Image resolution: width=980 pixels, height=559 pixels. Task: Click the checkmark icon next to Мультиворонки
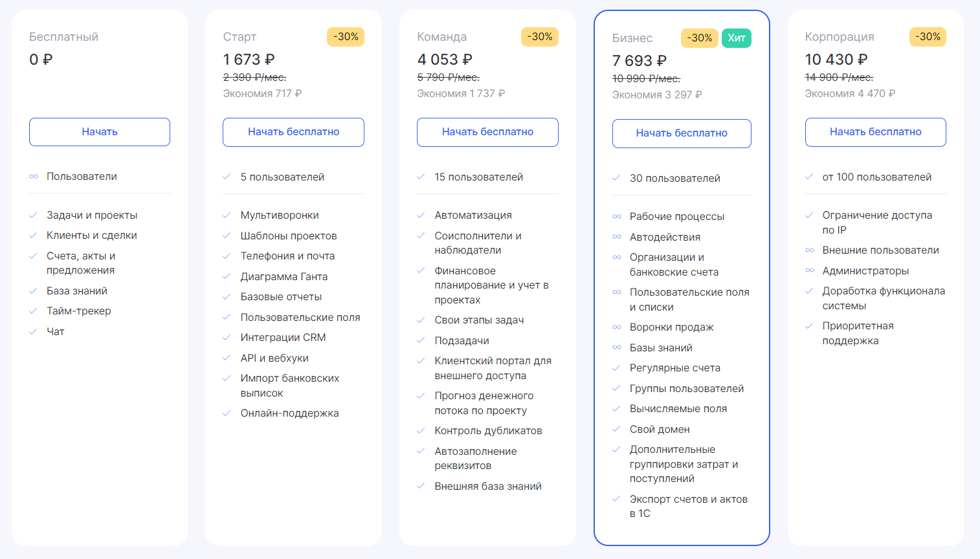(x=227, y=215)
